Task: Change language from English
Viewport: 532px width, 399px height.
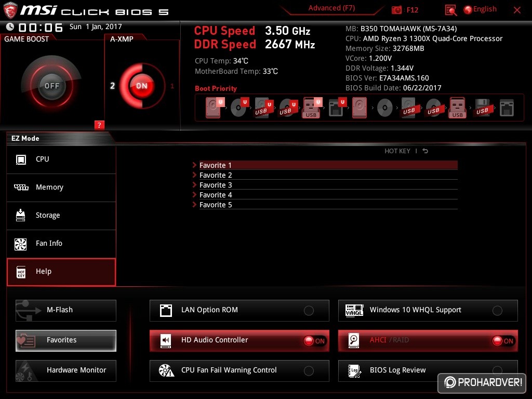Action: click(485, 9)
